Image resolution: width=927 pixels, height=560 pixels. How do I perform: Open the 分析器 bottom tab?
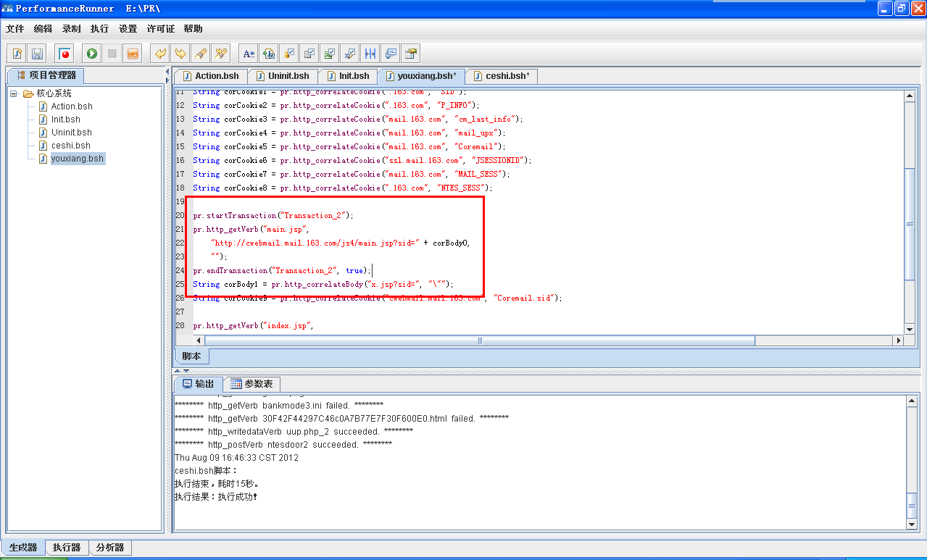tap(110, 548)
